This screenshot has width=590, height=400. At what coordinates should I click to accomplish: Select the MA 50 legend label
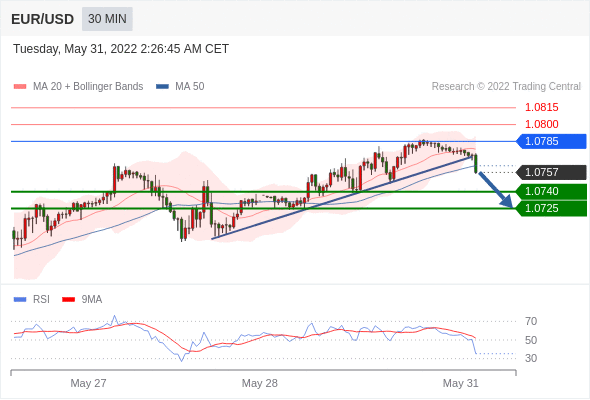(x=190, y=87)
